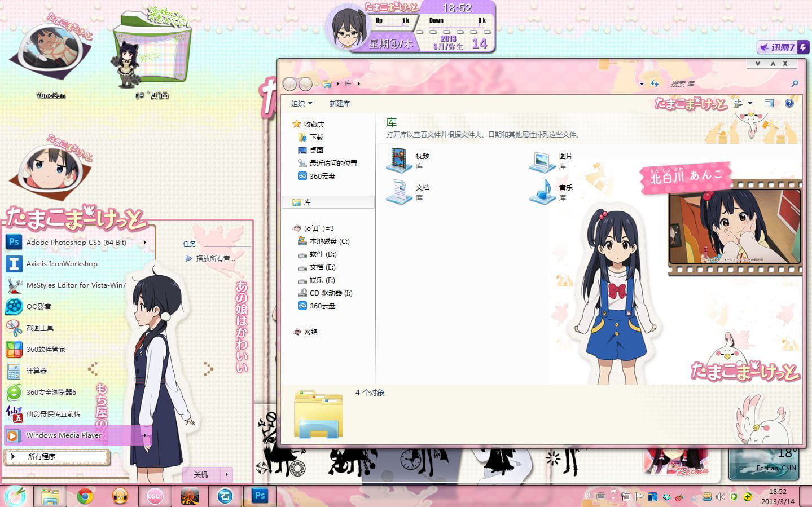812x507 pixels.
Task: Open Chrome from the taskbar
Action: click(x=85, y=497)
